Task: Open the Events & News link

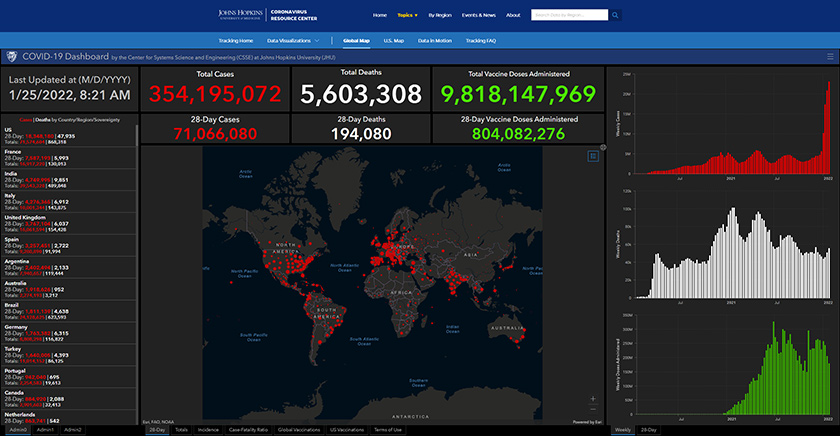Action: pos(478,15)
